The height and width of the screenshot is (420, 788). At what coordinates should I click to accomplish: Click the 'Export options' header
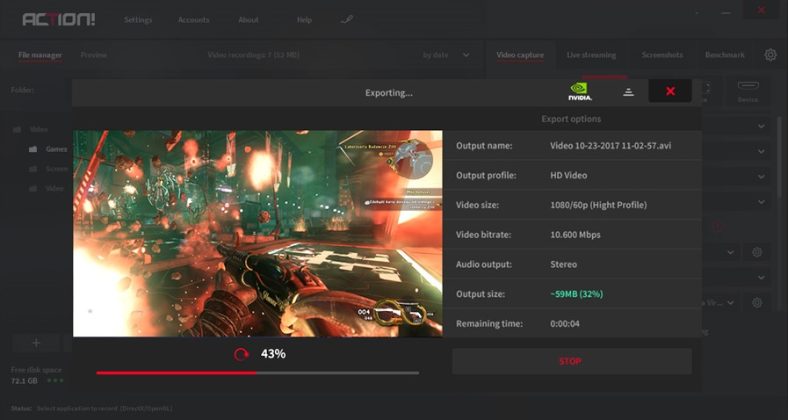click(x=571, y=119)
